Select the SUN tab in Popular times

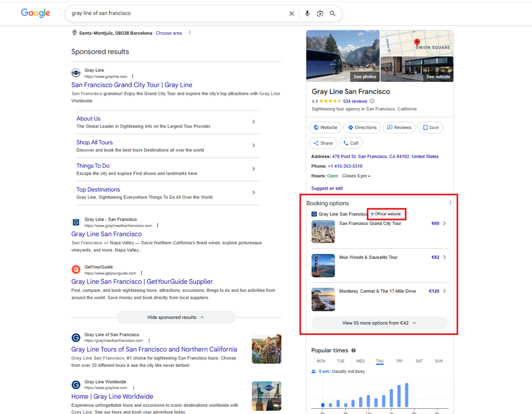438,361
